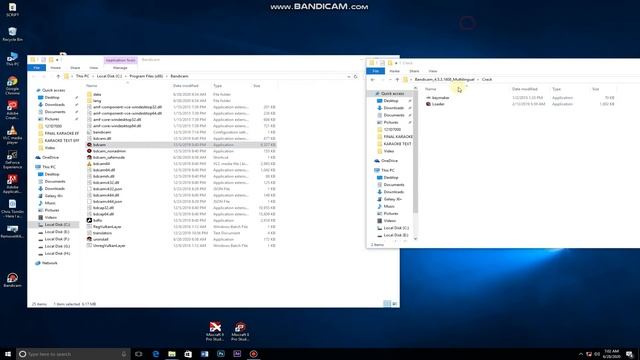
Task: Open Mixcraft 8 Pro Studio desktop shortcut
Action: tap(240, 331)
